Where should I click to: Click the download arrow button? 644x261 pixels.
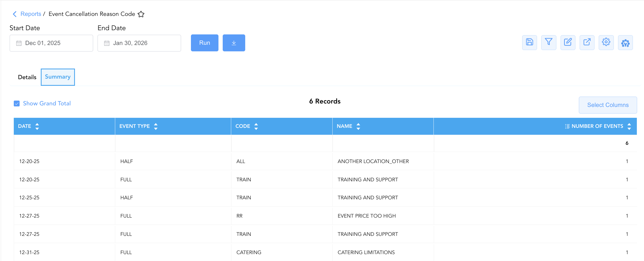click(234, 43)
